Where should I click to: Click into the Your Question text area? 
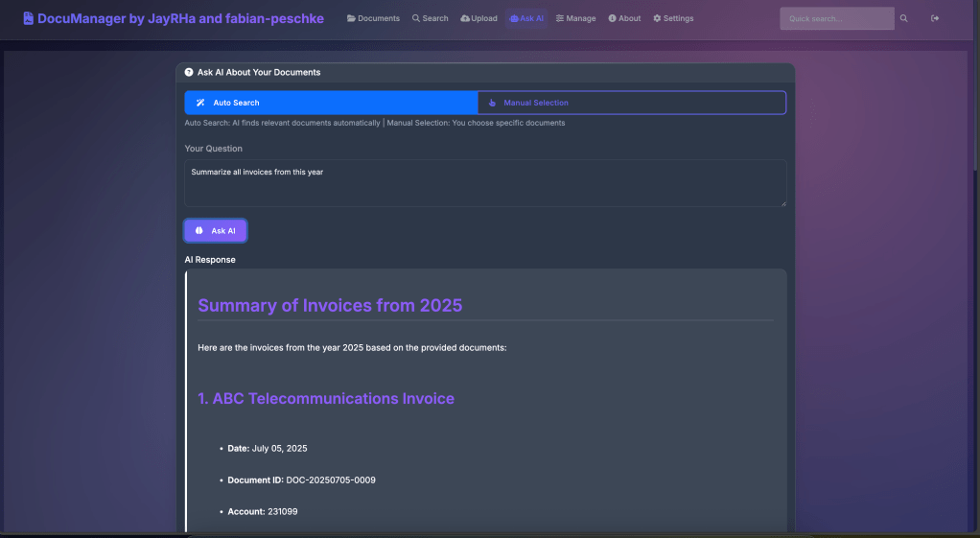[x=485, y=182]
